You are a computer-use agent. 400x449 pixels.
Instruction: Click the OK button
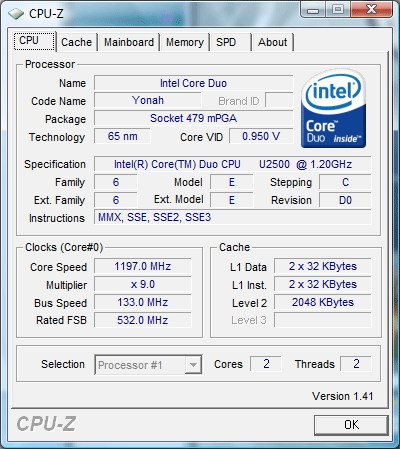(351, 425)
